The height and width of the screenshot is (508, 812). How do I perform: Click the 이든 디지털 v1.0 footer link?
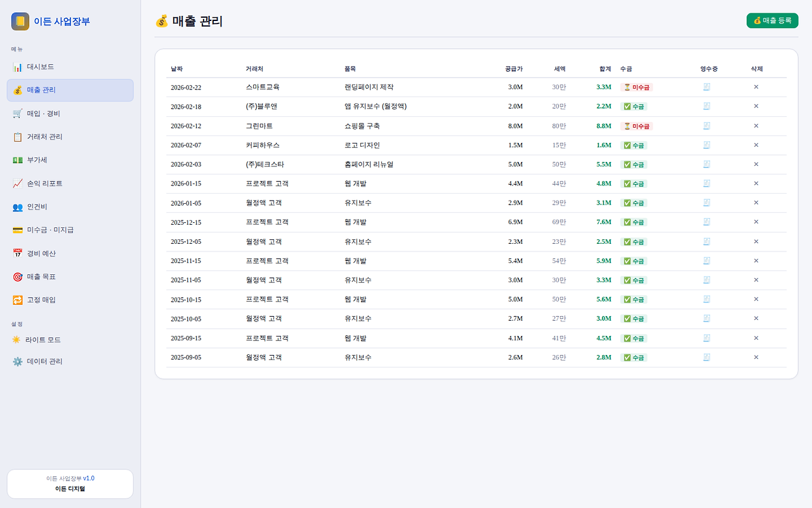tap(70, 483)
